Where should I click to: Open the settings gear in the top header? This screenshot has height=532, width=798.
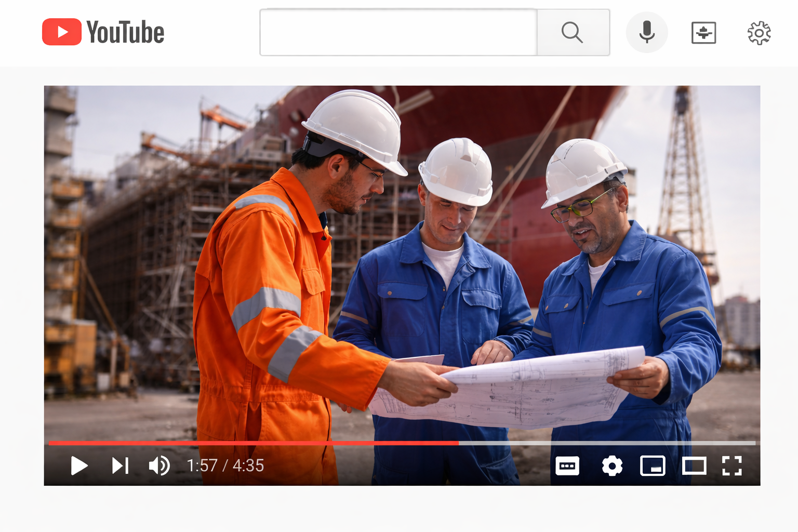759,33
